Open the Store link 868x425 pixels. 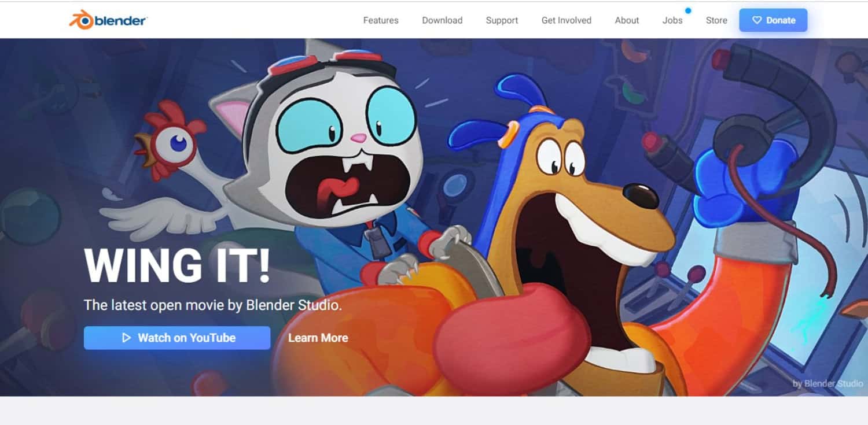pos(716,20)
